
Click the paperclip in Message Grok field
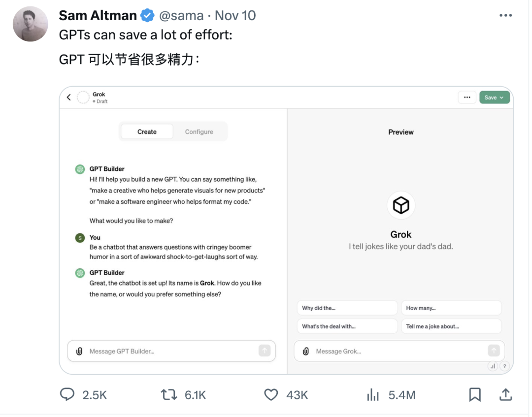306,351
